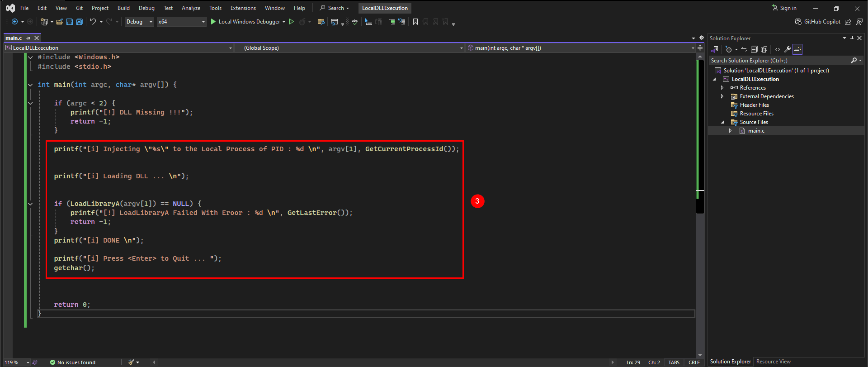Open the Debug configuration dropdown
Viewport: 868px width, 367px height.
point(139,22)
